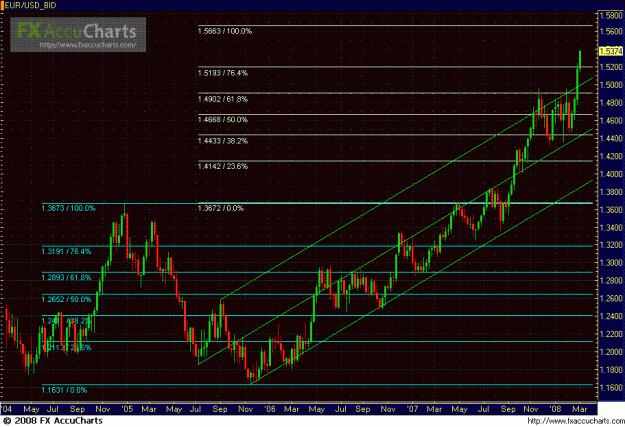Select 1.5000 on the price axis
The width and height of the screenshot is (625, 427).
coord(611,85)
